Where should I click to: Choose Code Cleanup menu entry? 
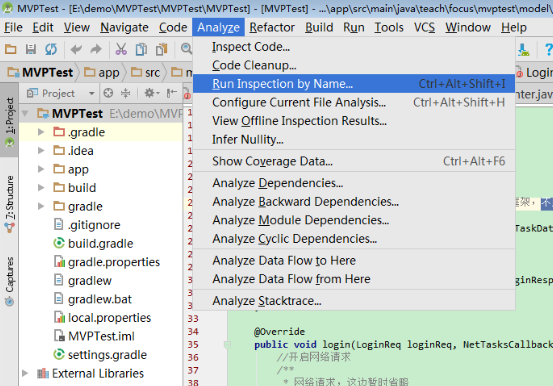click(354, 65)
